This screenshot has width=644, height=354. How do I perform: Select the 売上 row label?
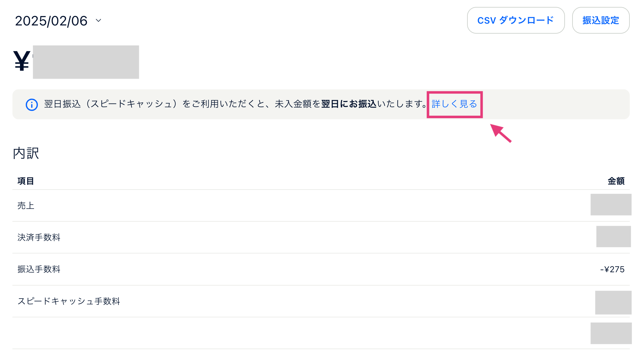26,206
